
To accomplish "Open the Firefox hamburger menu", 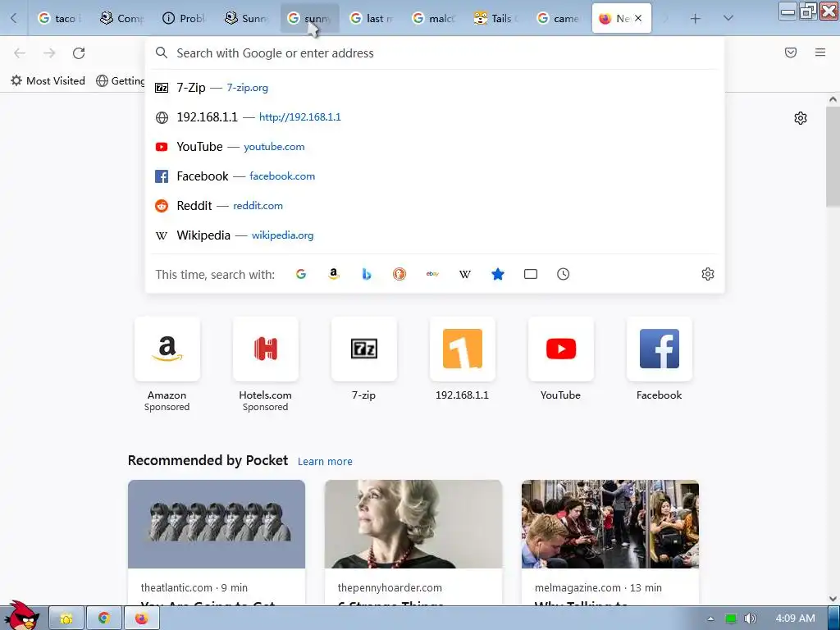I will tap(820, 52).
